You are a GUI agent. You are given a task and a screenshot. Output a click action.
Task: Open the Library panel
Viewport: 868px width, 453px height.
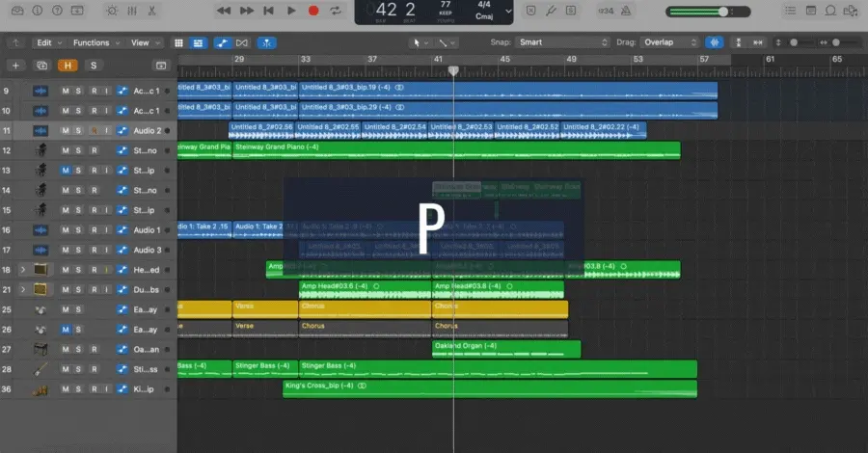[x=17, y=11]
